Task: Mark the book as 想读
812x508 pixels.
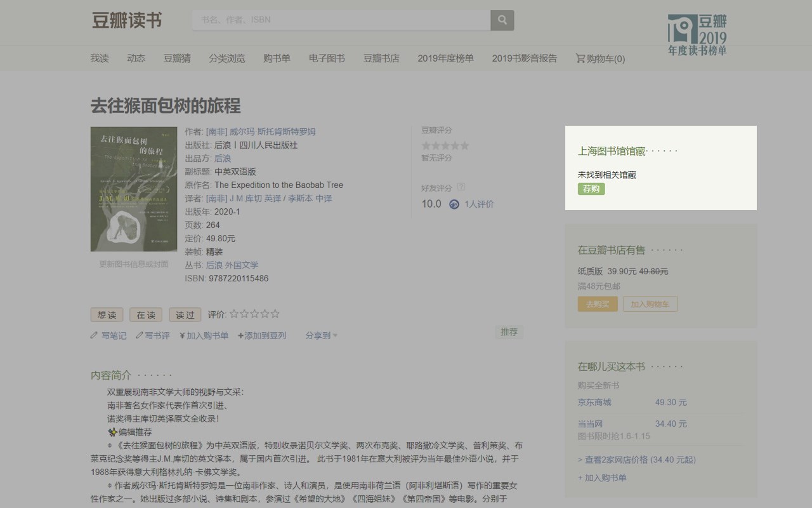Action: pyautogui.click(x=107, y=314)
